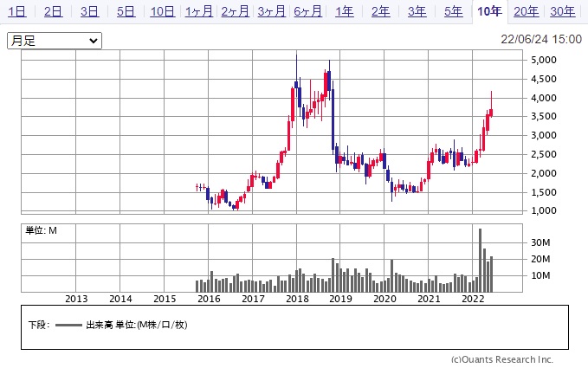The width and height of the screenshot is (588, 368).
Task: Click the 単位: M volume unit label
Action: [x=41, y=230]
